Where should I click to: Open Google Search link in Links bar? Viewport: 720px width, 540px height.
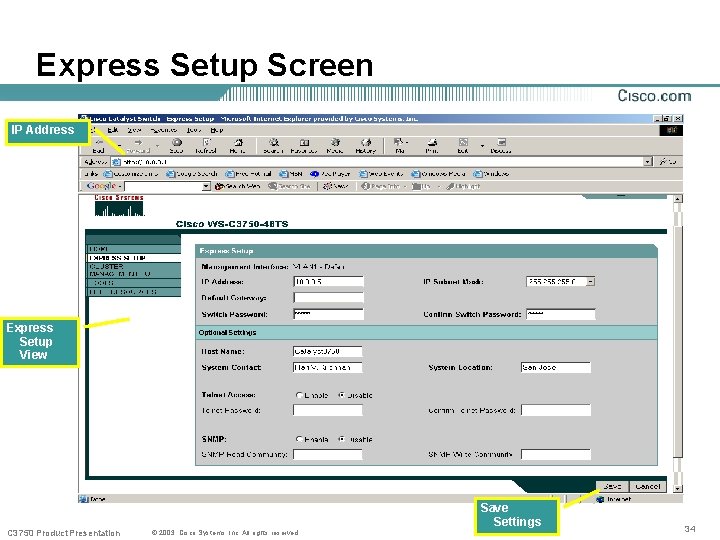coord(192,174)
